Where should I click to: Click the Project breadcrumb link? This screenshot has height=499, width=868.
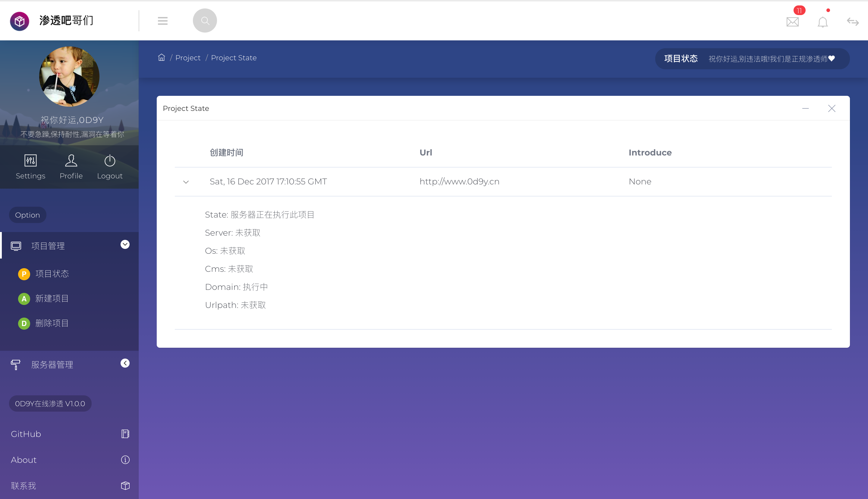pyautogui.click(x=188, y=58)
